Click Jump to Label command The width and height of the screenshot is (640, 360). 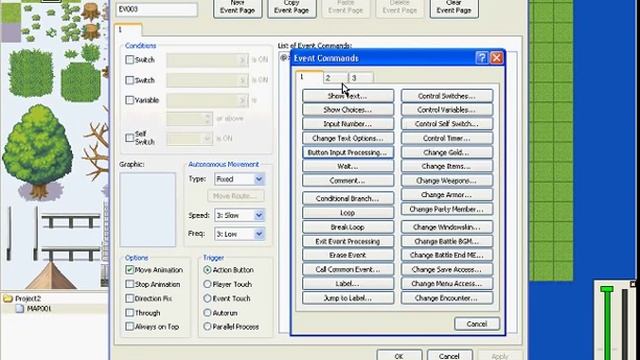pos(348,298)
